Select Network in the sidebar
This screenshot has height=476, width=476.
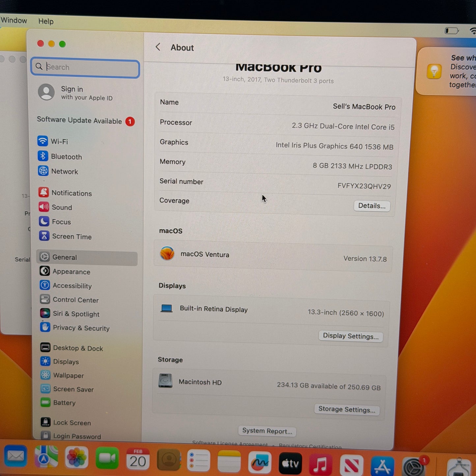point(58,171)
